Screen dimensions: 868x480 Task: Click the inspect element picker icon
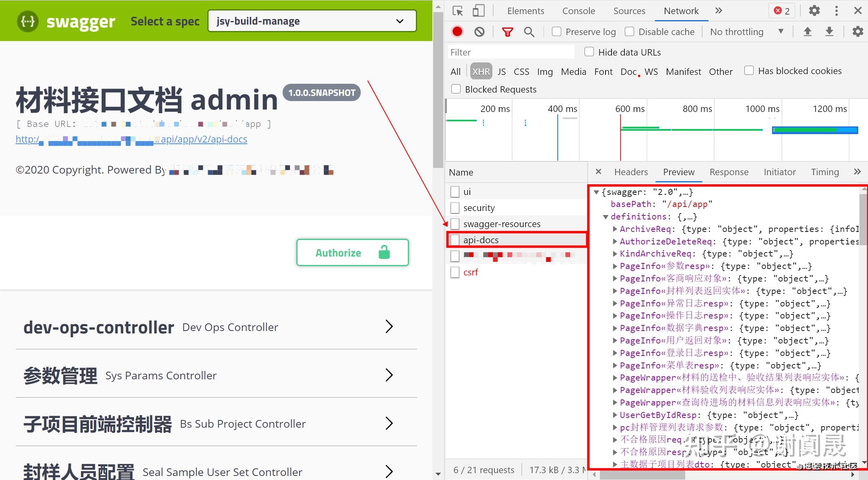tap(458, 11)
